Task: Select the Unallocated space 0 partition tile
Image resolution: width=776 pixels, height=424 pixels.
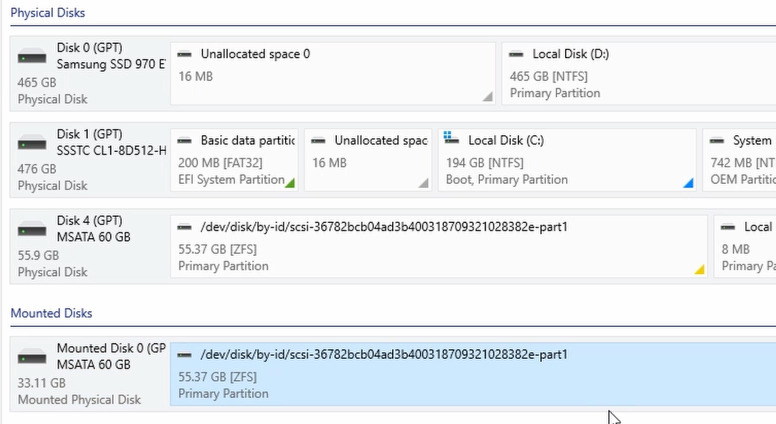Action: click(333, 73)
